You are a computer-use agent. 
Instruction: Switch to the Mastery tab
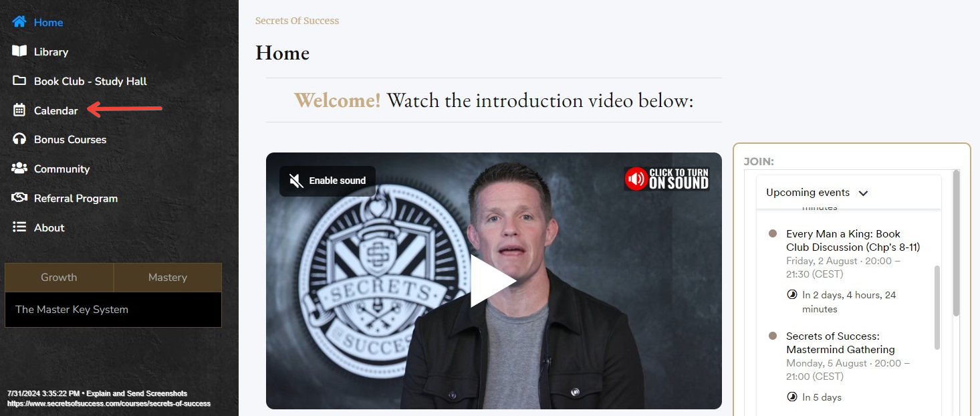click(x=168, y=278)
